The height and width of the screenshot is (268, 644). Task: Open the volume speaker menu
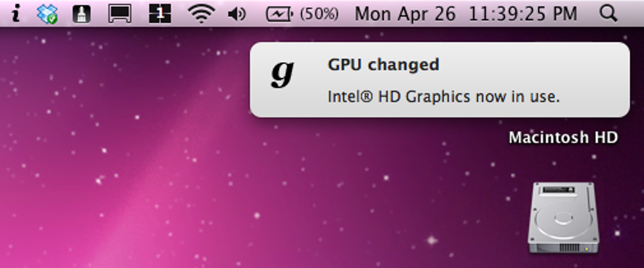pos(237,14)
